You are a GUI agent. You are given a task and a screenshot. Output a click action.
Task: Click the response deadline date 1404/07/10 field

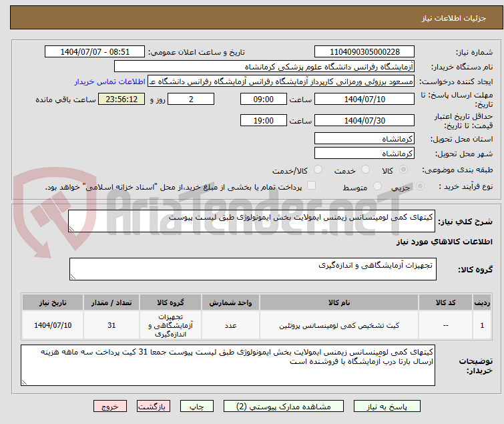click(x=364, y=99)
